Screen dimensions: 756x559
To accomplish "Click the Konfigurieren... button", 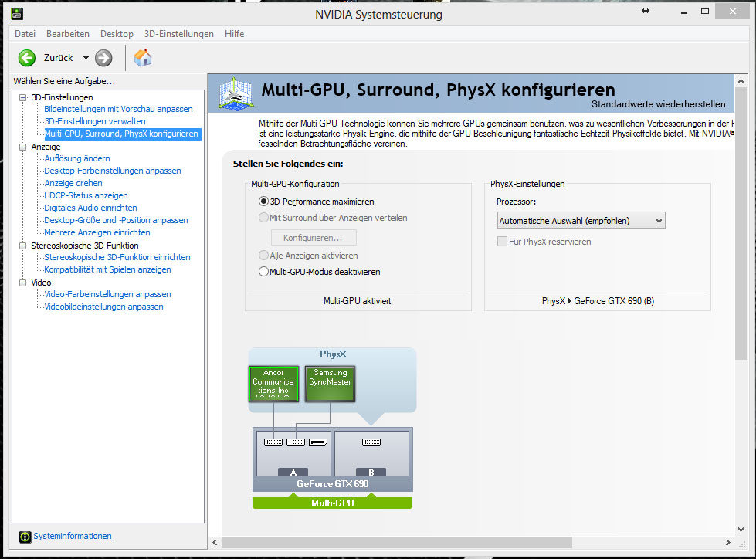I will [314, 238].
